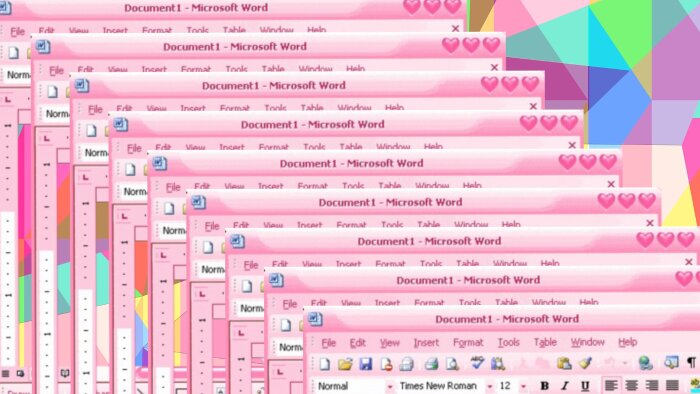This screenshot has height=394, width=700.
Task: Click the Research binoculars-book icon
Action: tap(498, 363)
